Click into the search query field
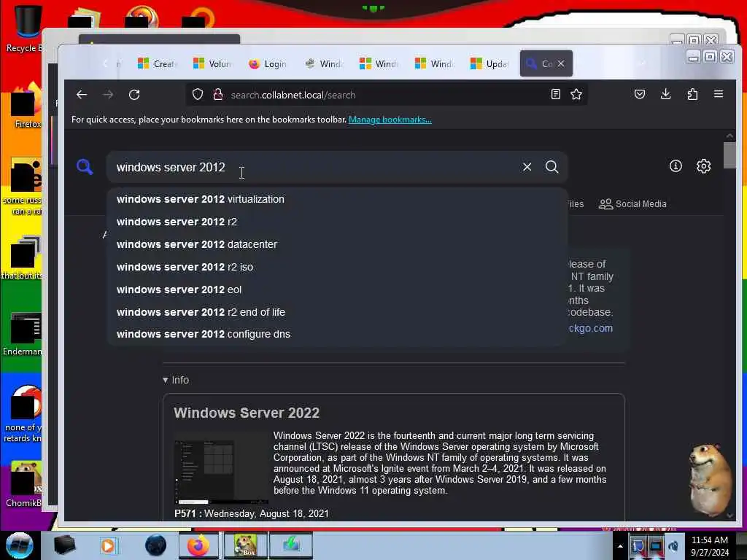The width and height of the screenshot is (747, 560). pos(314,167)
